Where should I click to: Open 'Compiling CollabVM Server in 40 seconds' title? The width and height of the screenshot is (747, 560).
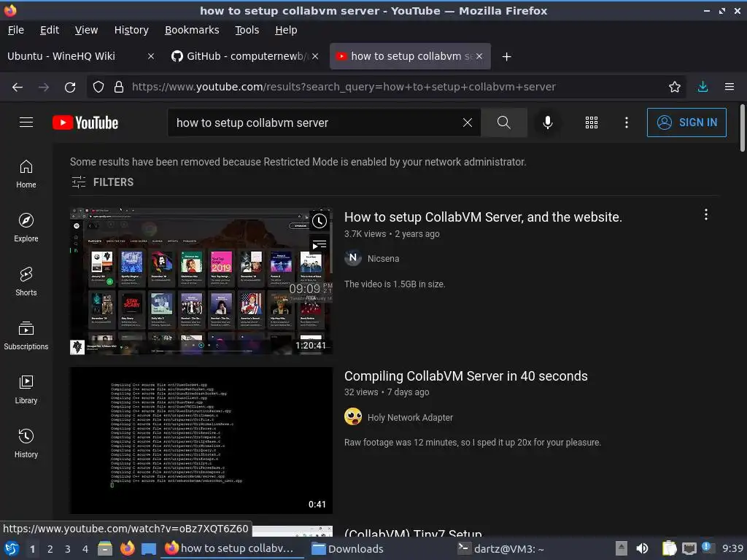[466, 376]
